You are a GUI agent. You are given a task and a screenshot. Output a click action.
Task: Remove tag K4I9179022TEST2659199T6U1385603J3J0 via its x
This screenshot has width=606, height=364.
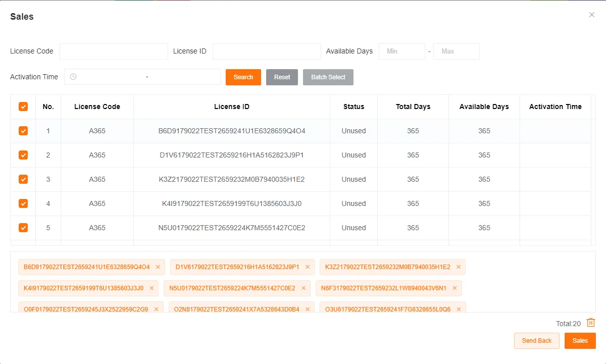pos(151,288)
